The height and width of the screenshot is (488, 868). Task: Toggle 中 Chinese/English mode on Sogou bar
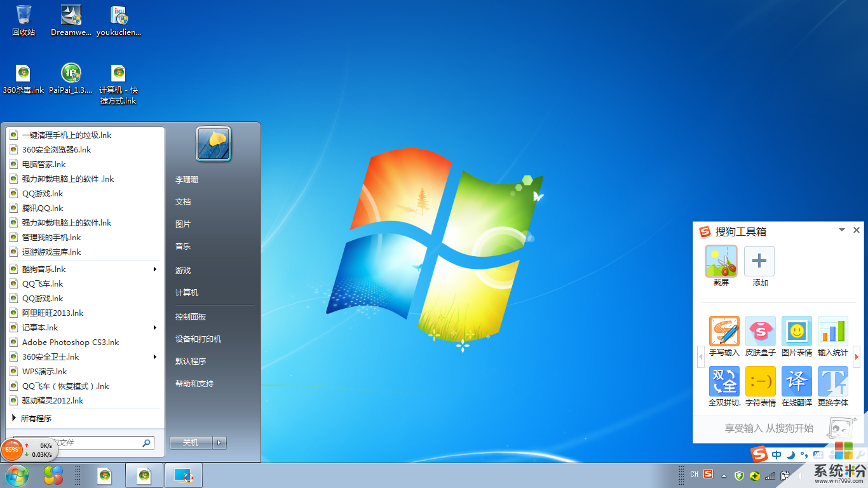point(776,455)
